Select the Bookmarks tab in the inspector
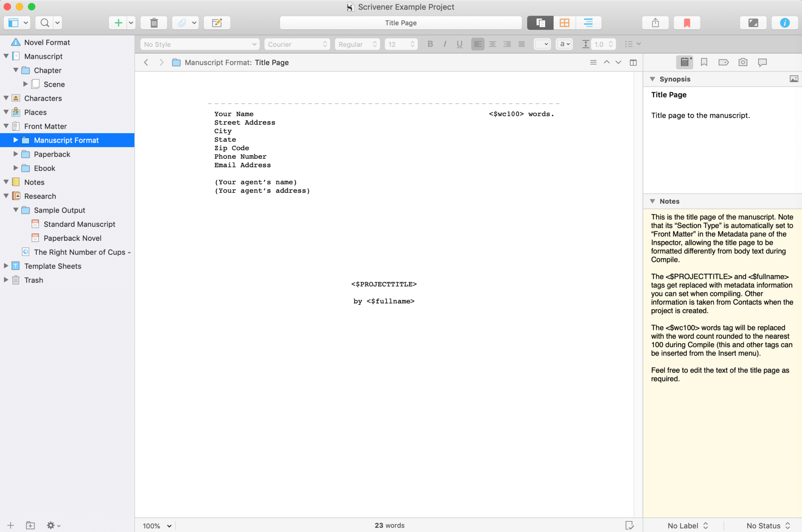The height and width of the screenshot is (532, 802). pos(704,62)
